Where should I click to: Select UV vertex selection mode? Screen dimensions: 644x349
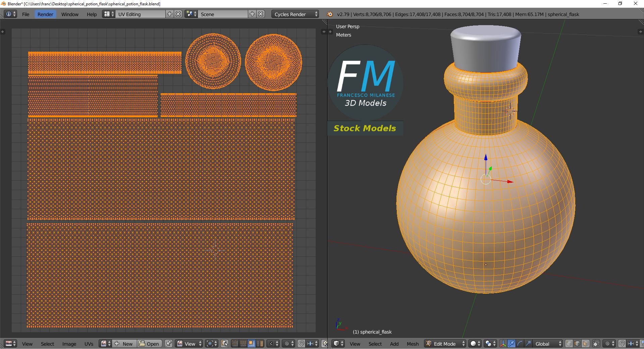point(235,344)
